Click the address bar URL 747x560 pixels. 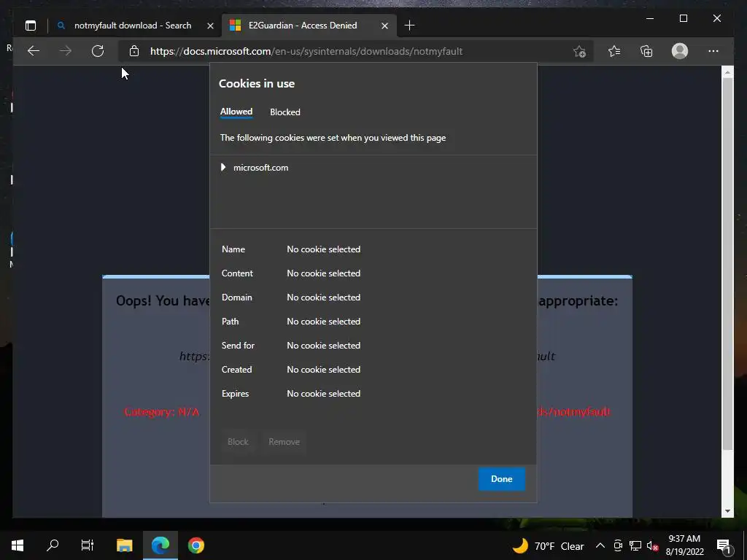point(306,52)
